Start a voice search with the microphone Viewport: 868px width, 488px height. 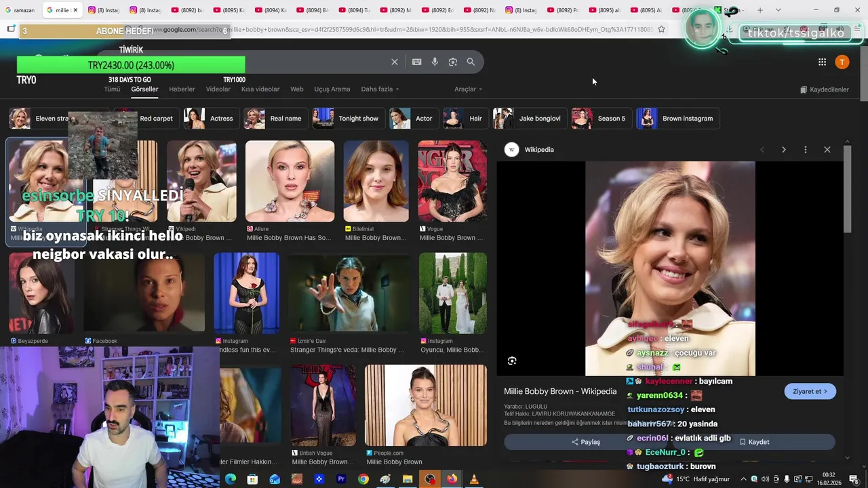point(435,62)
